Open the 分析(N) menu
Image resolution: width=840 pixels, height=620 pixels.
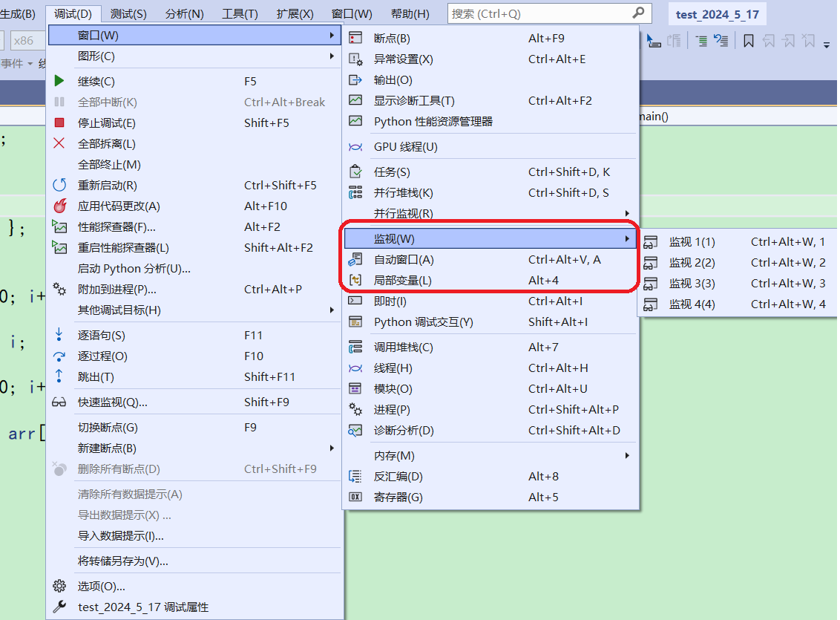tap(185, 14)
